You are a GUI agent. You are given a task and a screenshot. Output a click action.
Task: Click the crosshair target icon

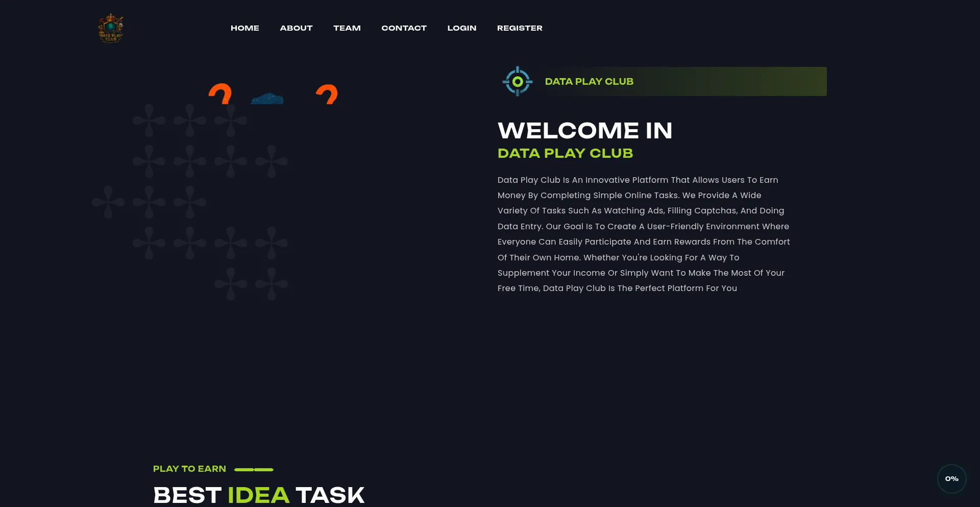pyautogui.click(x=517, y=81)
